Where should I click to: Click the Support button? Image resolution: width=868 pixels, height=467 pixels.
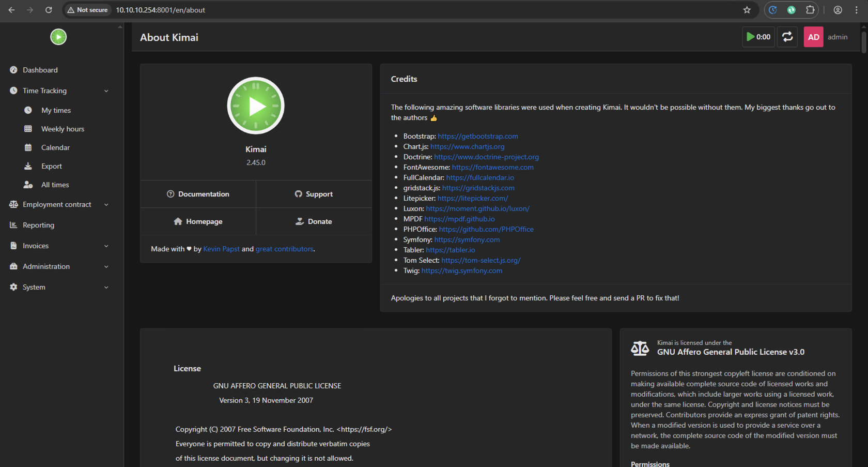[314, 194]
